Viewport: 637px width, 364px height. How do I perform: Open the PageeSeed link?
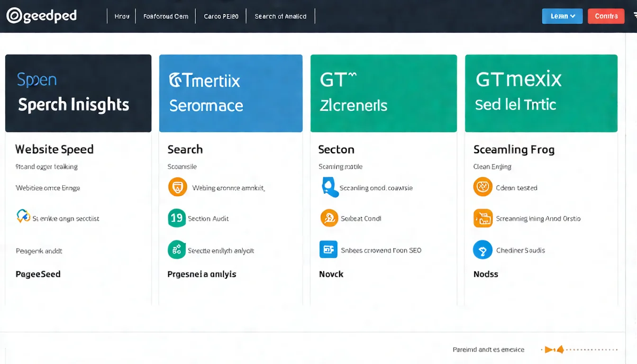(x=38, y=274)
